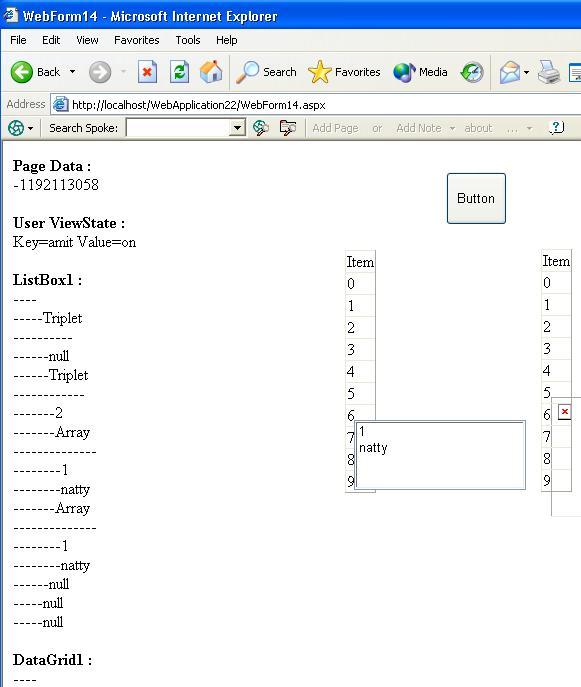Click the right grid Item header
Image resolution: width=581 pixels, height=687 pixels.
(556, 261)
